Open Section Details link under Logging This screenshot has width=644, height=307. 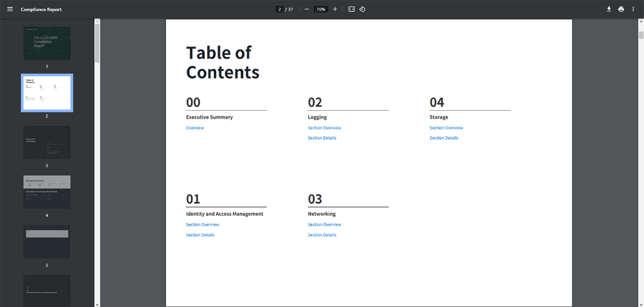pos(322,138)
